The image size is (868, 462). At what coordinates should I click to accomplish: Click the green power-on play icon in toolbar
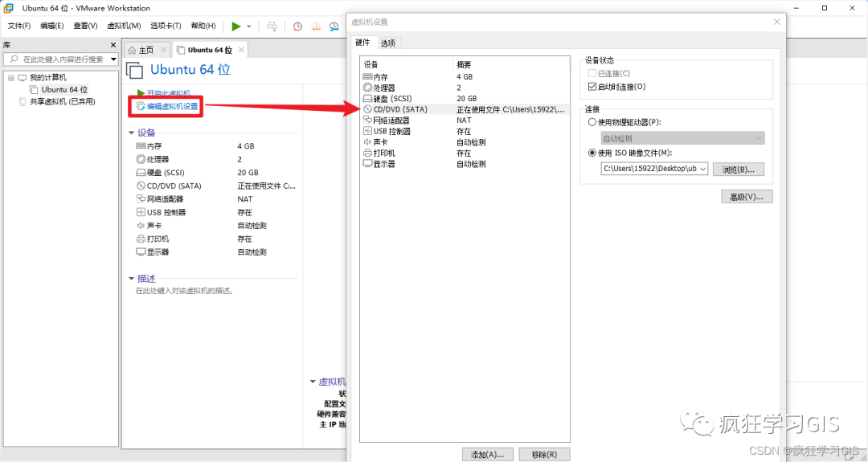(236, 27)
